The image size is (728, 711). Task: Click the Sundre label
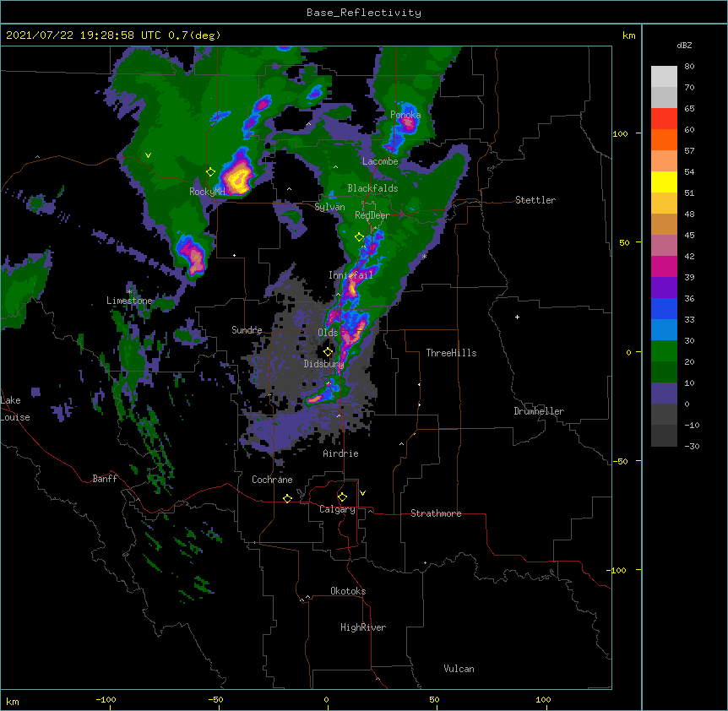[x=247, y=330]
